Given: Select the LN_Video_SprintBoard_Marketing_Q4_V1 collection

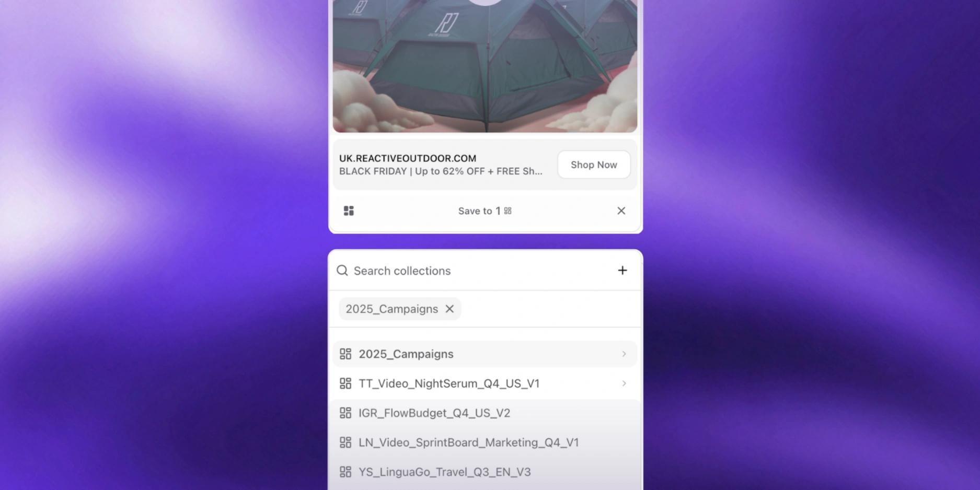Looking at the screenshot, I should [x=485, y=442].
